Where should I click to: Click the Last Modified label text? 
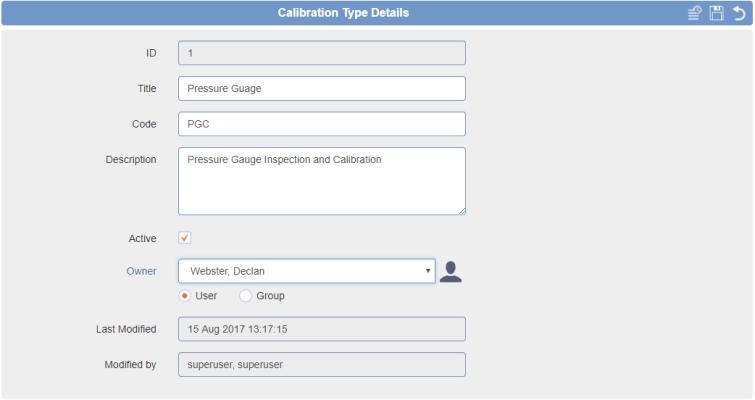[126, 329]
